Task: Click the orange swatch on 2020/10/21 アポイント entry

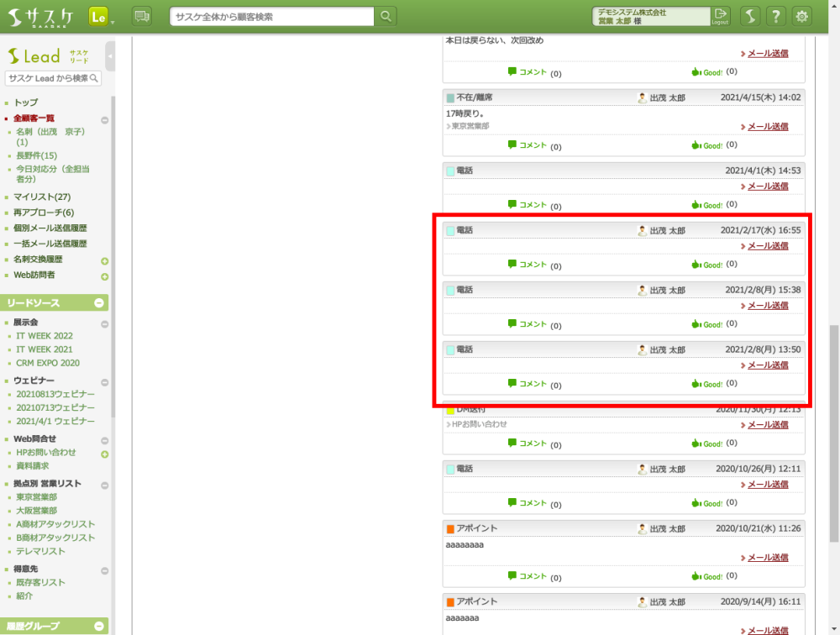Action: point(450,529)
